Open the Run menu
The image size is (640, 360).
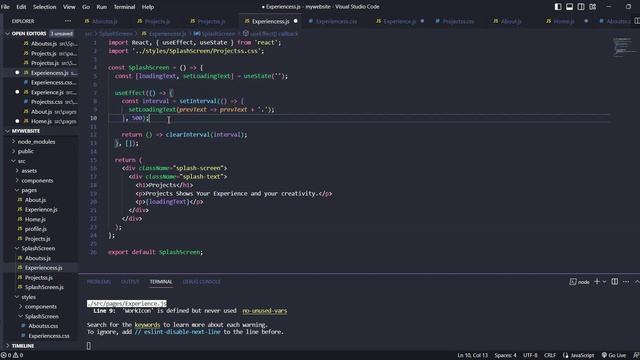(x=102, y=7)
